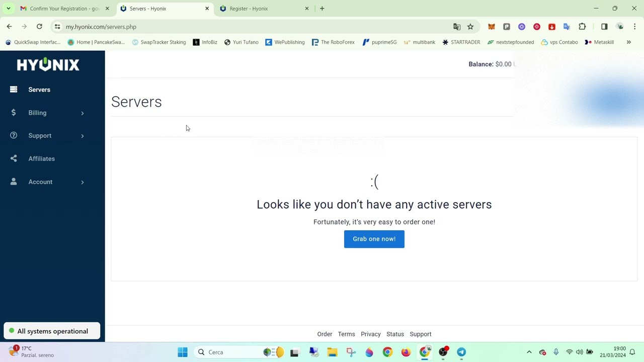
Task: Open puprimeSG bookmark
Action: point(379,42)
